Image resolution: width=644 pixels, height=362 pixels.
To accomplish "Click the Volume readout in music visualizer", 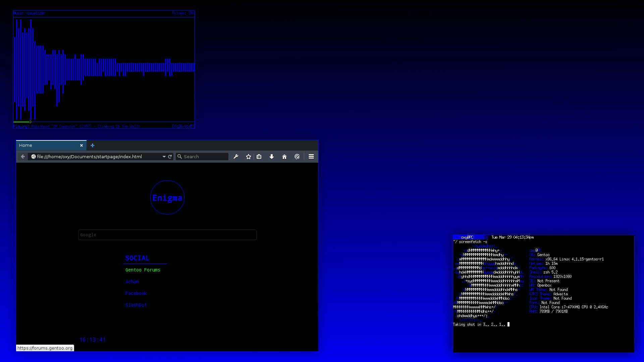I will [x=183, y=13].
